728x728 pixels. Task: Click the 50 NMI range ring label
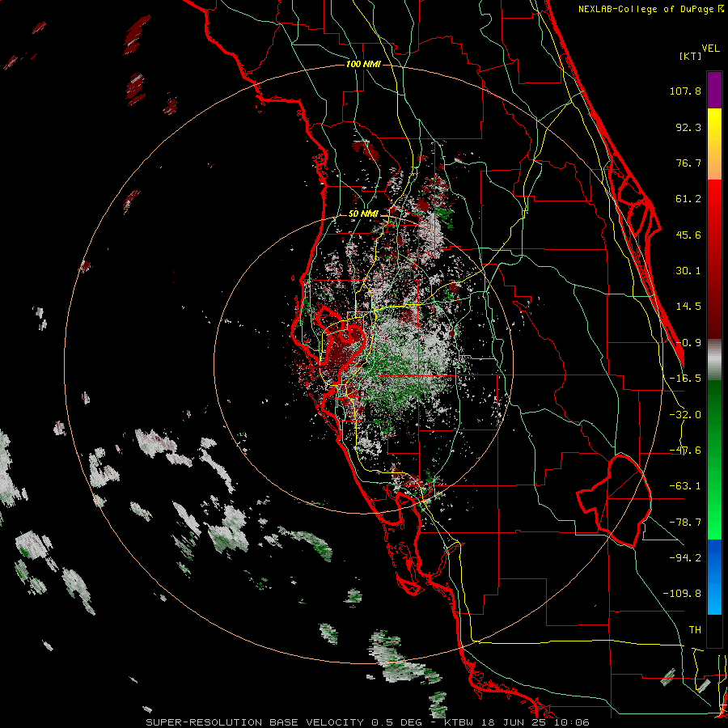pos(363,214)
